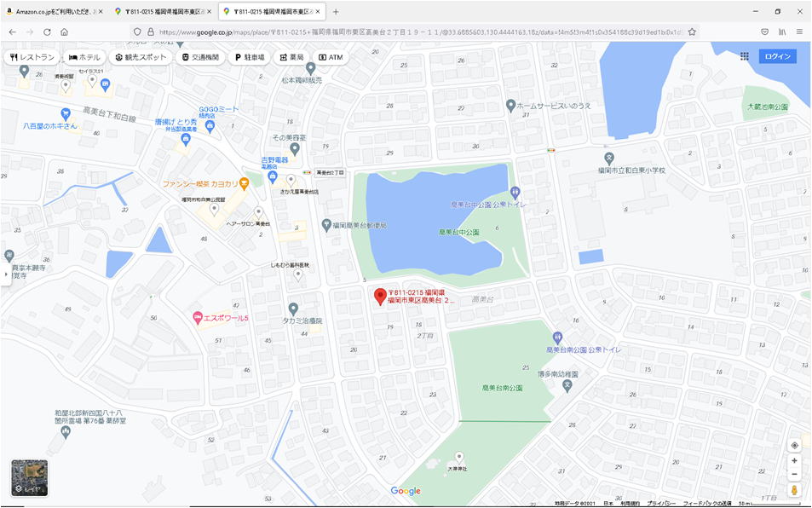Filter map by レストラン chip
Screen dimensions: 812x508
tap(32, 57)
